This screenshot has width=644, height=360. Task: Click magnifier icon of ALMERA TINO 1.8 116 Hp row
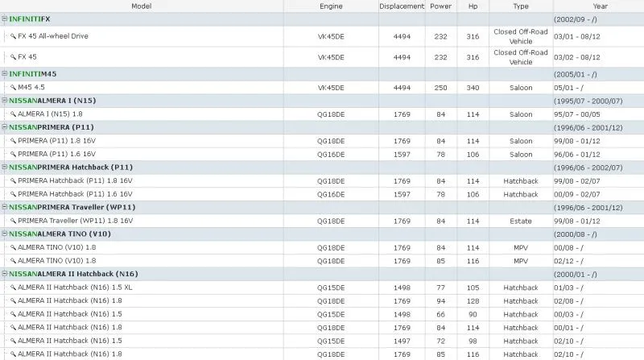tap(13, 261)
